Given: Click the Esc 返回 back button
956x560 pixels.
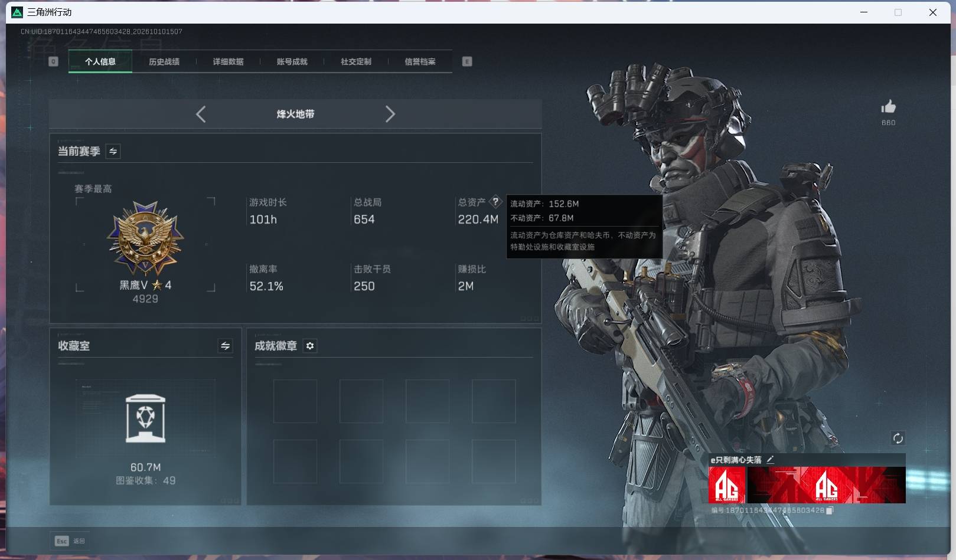Looking at the screenshot, I should [70, 541].
